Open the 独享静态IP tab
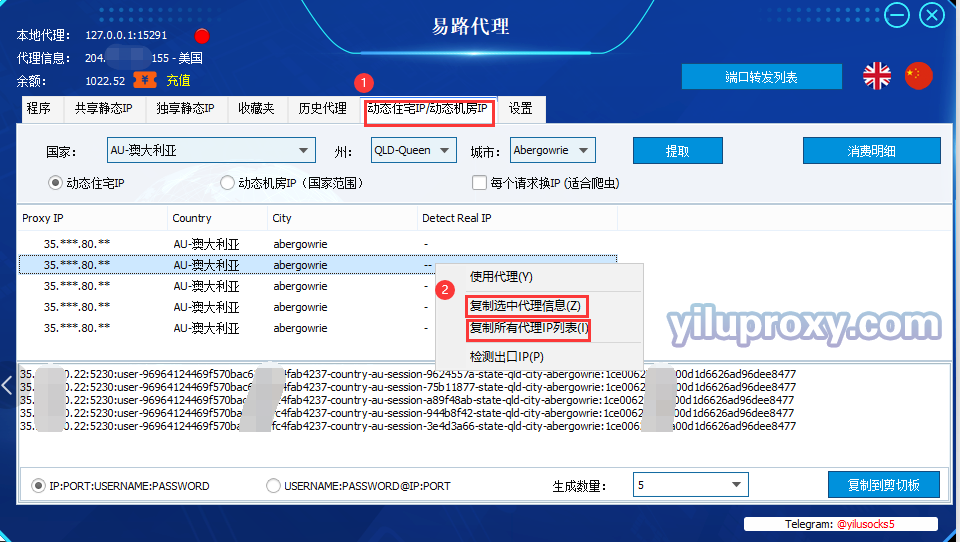 [x=186, y=109]
